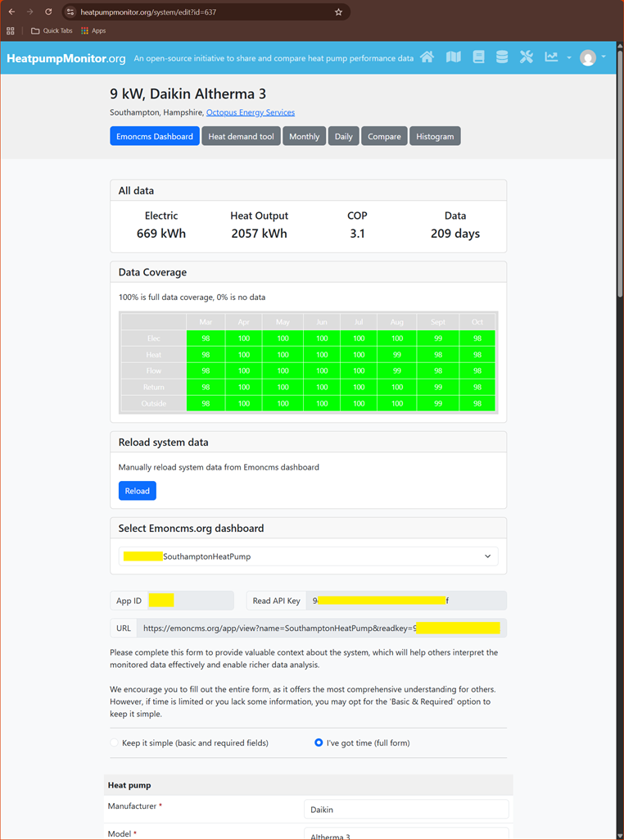Open the Histogram tab
This screenshot has width=624, height=840.
(435, 136)
